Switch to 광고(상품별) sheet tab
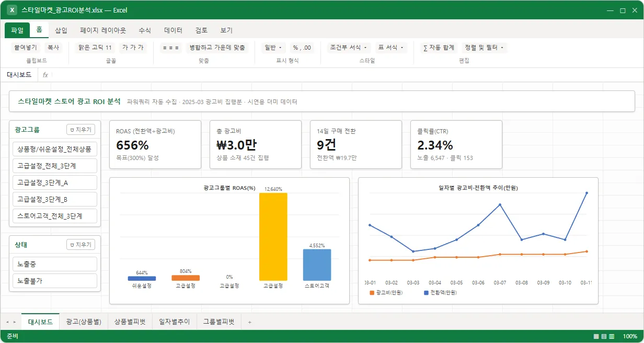This screenshot has width=644, height=343. click(84, 322)
